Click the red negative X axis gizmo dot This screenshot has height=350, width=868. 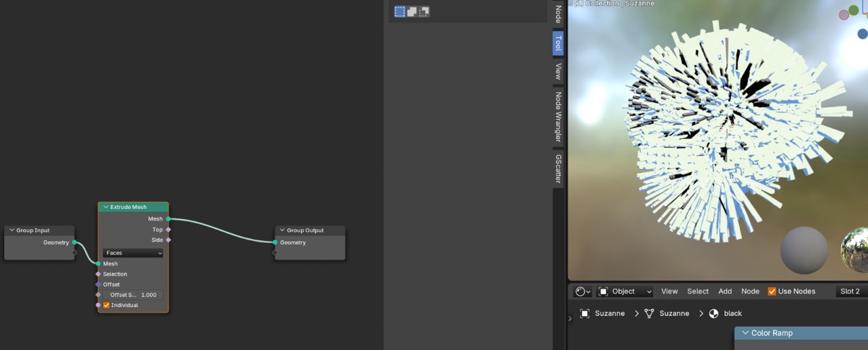[x=844, y=14]
